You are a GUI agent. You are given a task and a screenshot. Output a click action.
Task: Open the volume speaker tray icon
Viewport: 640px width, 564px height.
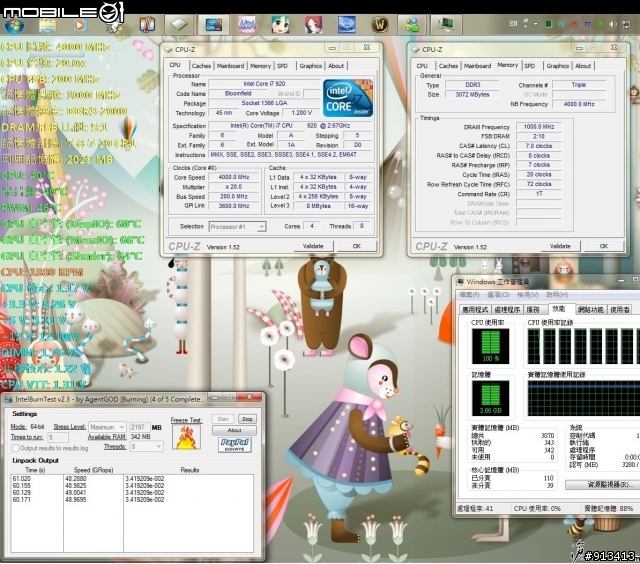(x=613, y=24)
